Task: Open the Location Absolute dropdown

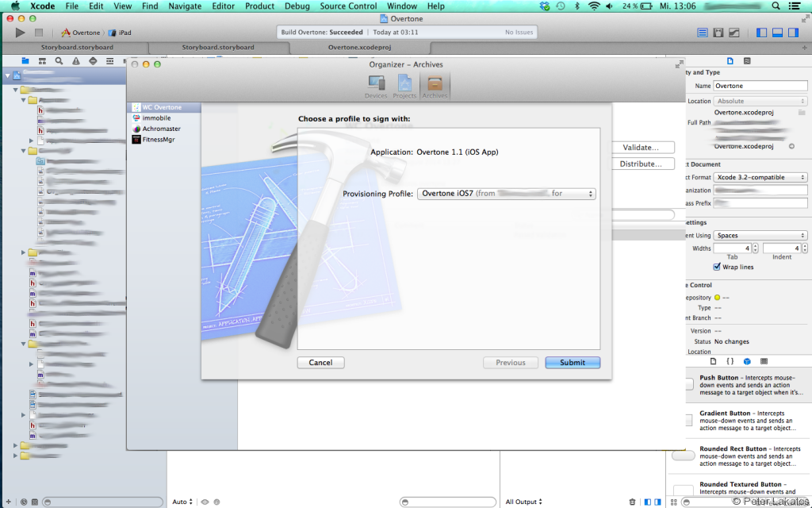Action: (760, 101)
